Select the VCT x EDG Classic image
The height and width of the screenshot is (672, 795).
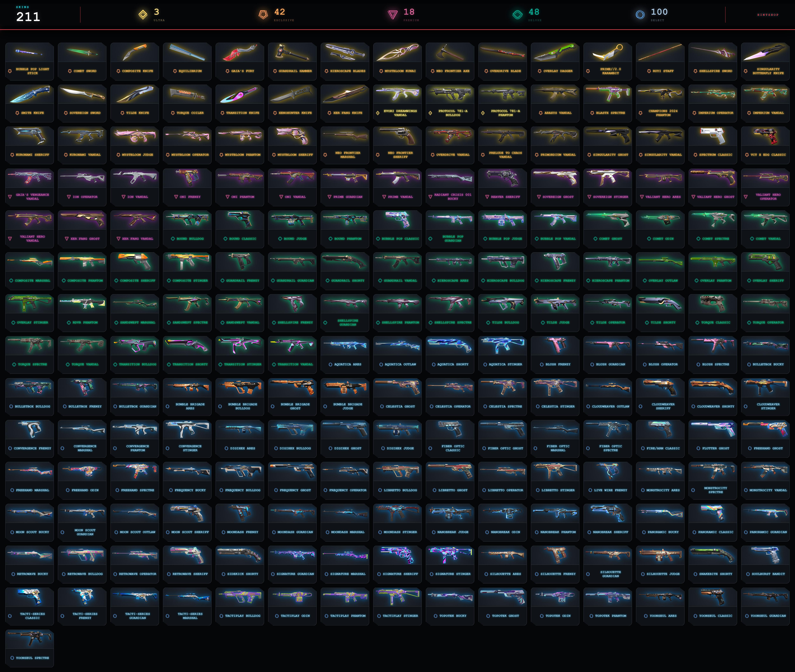click(765, 136)
